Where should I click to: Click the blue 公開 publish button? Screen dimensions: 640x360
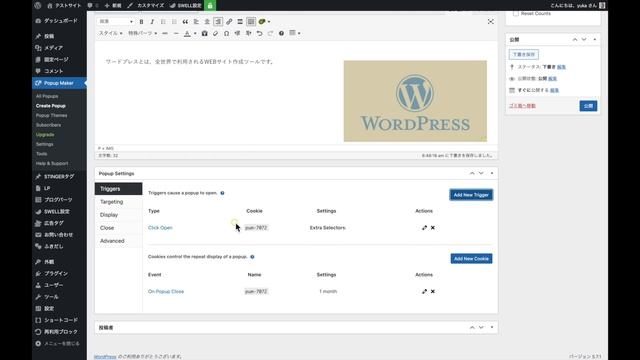[588, 106]
